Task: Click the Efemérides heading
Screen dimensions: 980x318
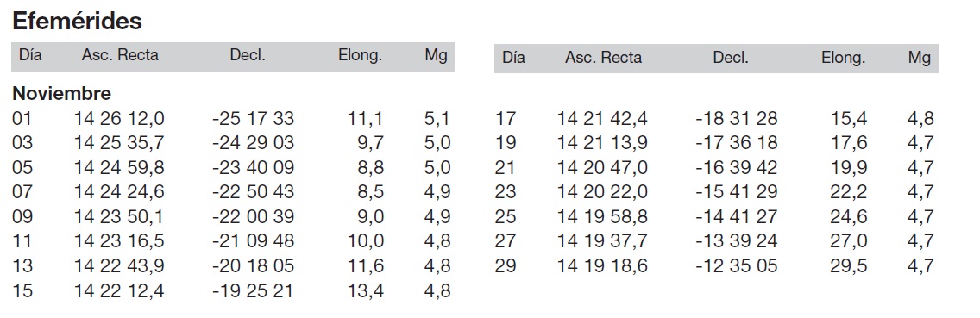Action: tap(77, 22)
